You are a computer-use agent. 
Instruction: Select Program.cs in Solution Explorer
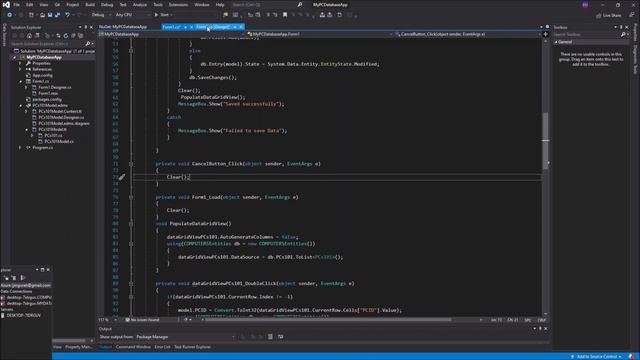click(x=42, y=147)
